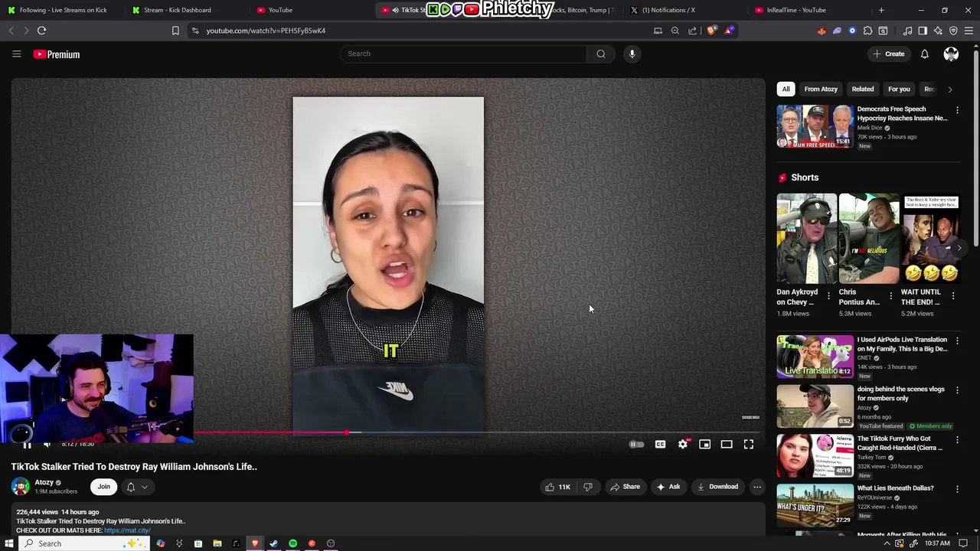Open the account avatar menu
Viewport: 980px width, 551px height.
pos(951,54)
